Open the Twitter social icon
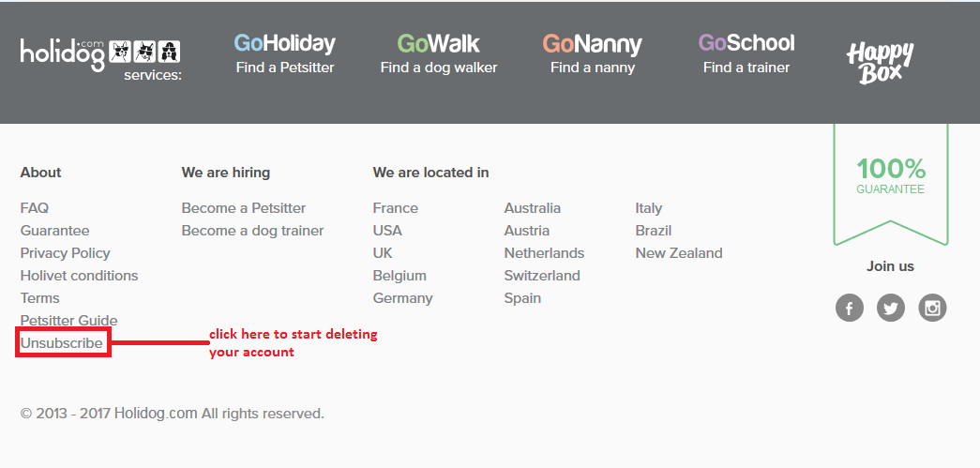Viewport: 980px width, 468px height. 891,308
